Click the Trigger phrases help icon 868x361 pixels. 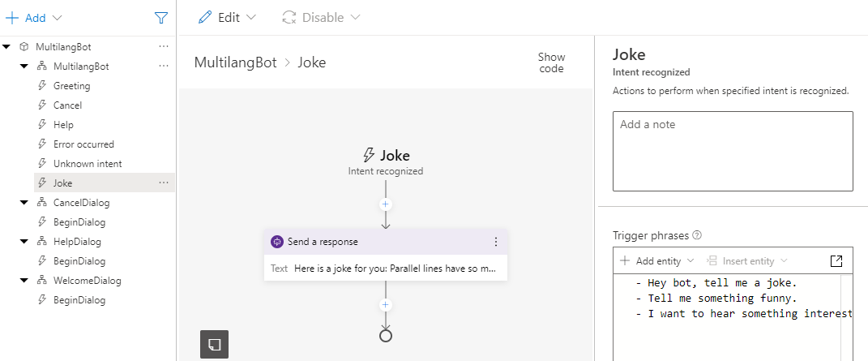click(x=697, y=235)
